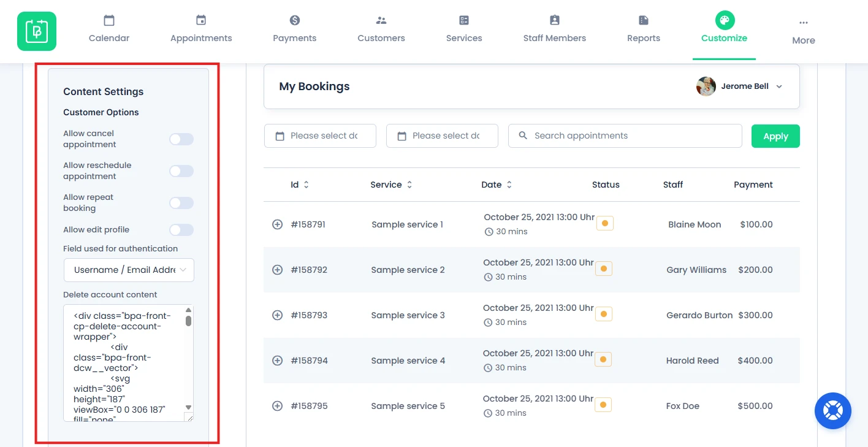Image resolution: width=868 pixels, height=447 pixels.
Task: Click the My Bookings heading
Action: 314,86
